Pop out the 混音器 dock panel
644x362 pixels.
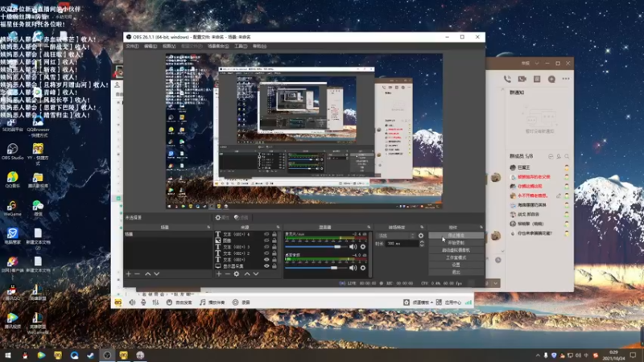[x=369, y=227]
